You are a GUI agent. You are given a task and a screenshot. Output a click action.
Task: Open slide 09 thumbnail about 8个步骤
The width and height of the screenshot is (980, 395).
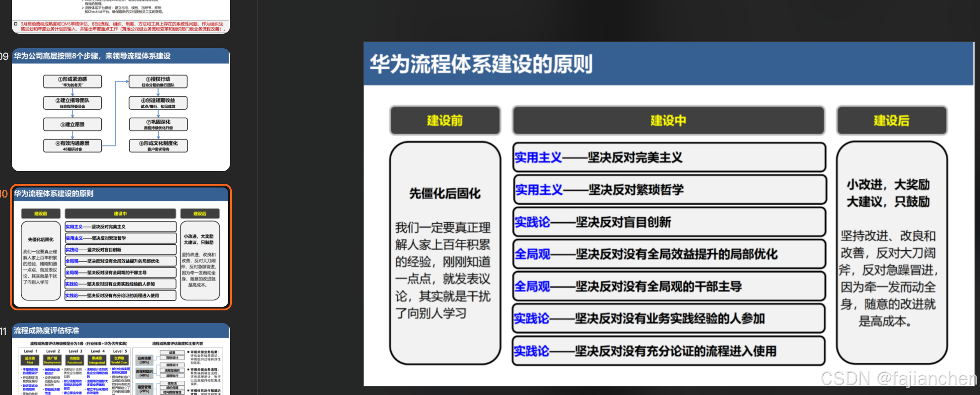click(x=120, y=110)
